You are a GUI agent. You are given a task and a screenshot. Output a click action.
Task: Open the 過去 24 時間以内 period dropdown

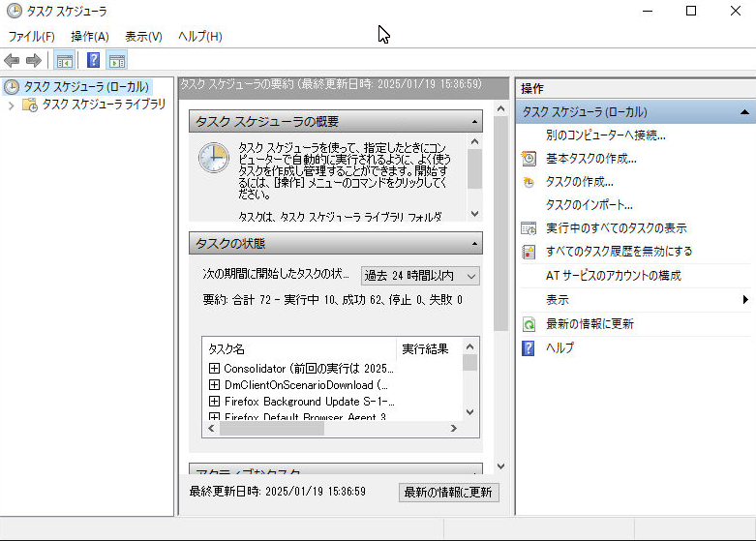(420, 277)
